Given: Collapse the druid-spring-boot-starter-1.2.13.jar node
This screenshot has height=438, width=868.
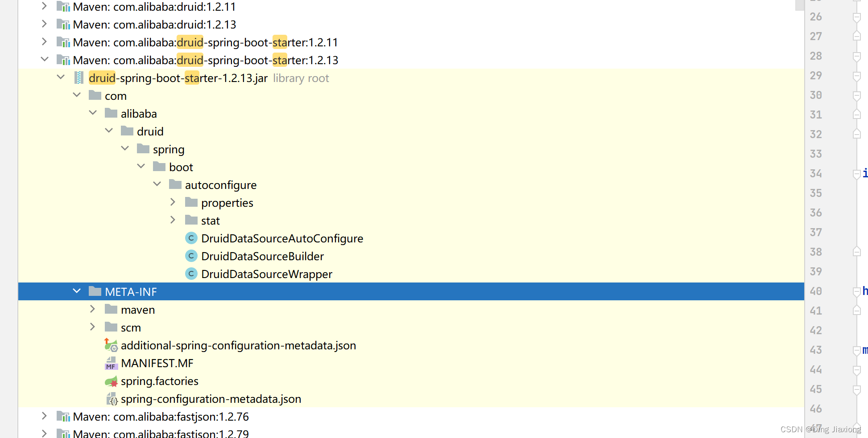Looking at the screenshot, I should pyautogui.click(x=61, y=78).
